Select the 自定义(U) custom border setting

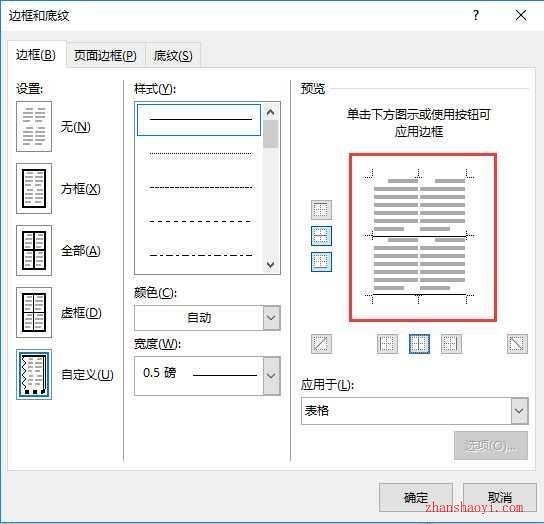click(x=34, y=374)
